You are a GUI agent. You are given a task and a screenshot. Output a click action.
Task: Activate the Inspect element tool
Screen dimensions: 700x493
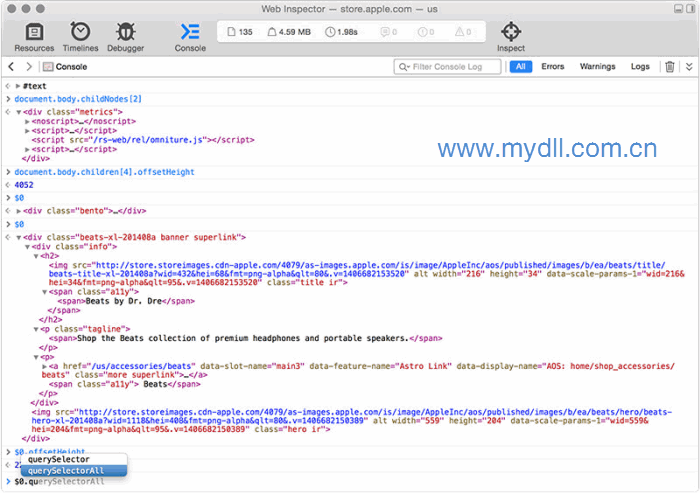[x=511, y=38]
